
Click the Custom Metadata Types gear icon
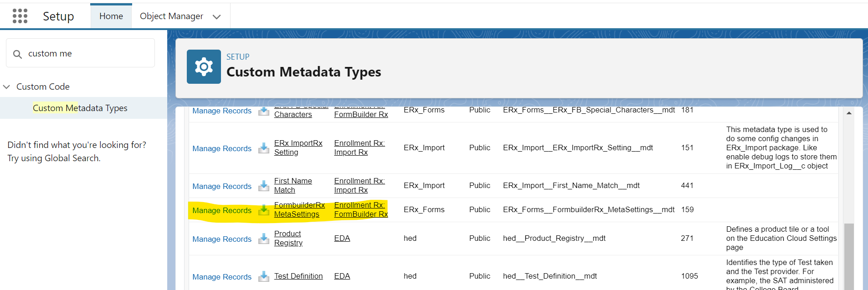click(x=204, y=67)
